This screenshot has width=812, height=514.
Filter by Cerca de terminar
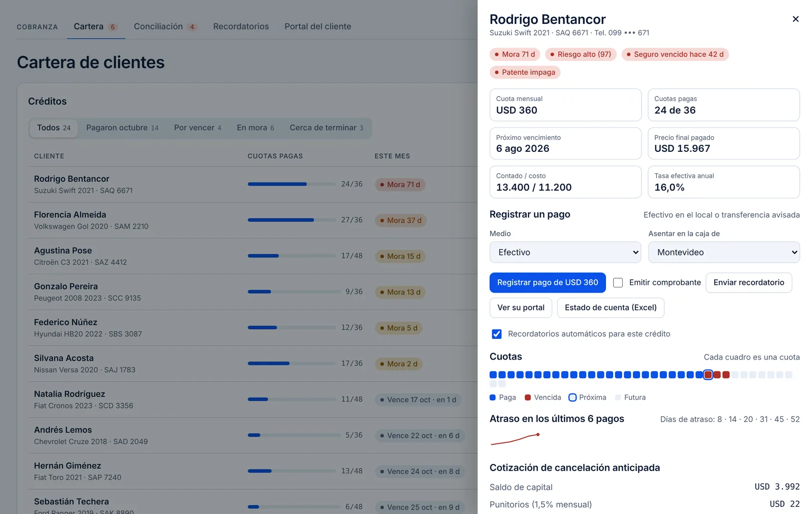click(x=326, y=128)
